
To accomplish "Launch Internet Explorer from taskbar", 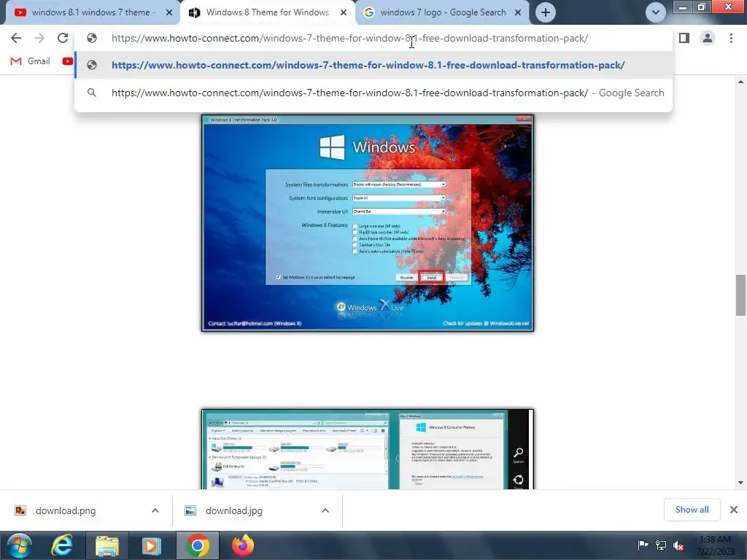I will (62, 545).
